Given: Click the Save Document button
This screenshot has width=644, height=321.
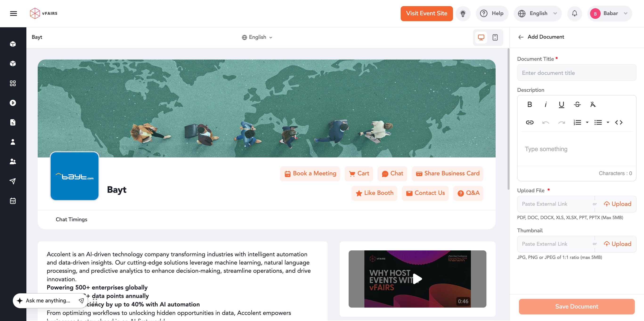Looking at the screenshot, I should point(576,306).
